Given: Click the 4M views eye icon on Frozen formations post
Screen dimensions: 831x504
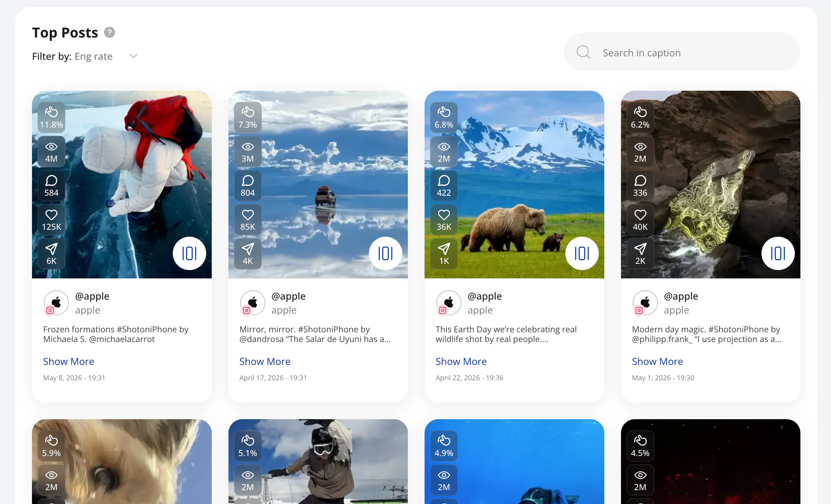Looking at the screenshot, I should tap(51, 147).
